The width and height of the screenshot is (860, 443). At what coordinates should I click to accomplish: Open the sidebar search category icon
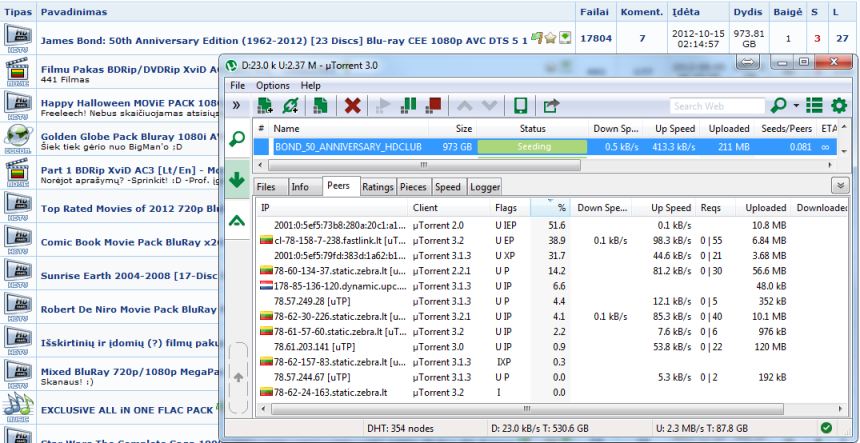point(237,139)
